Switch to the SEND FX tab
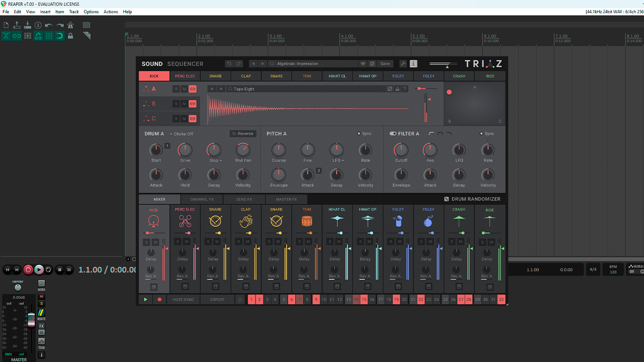644x362 pixels. (244, 199)
